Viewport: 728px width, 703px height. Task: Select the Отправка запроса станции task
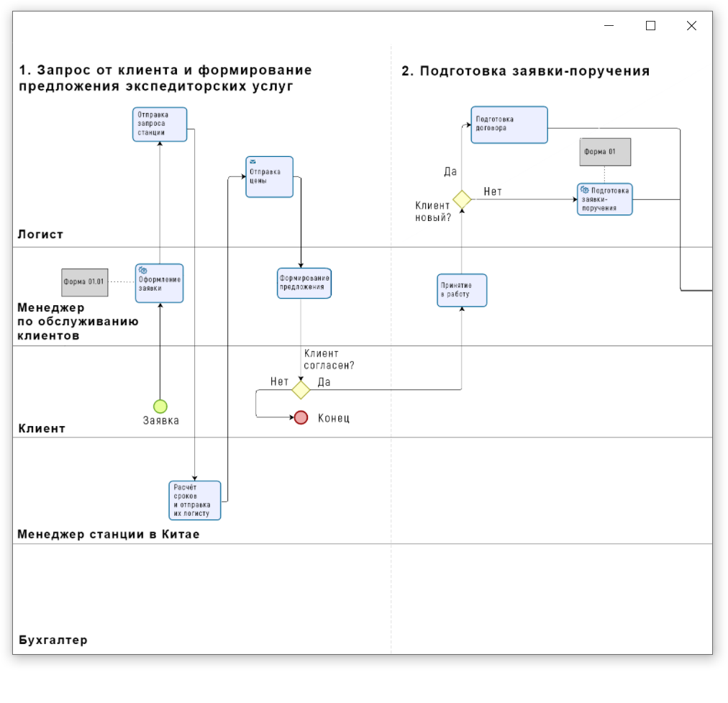tap(160, 124)
